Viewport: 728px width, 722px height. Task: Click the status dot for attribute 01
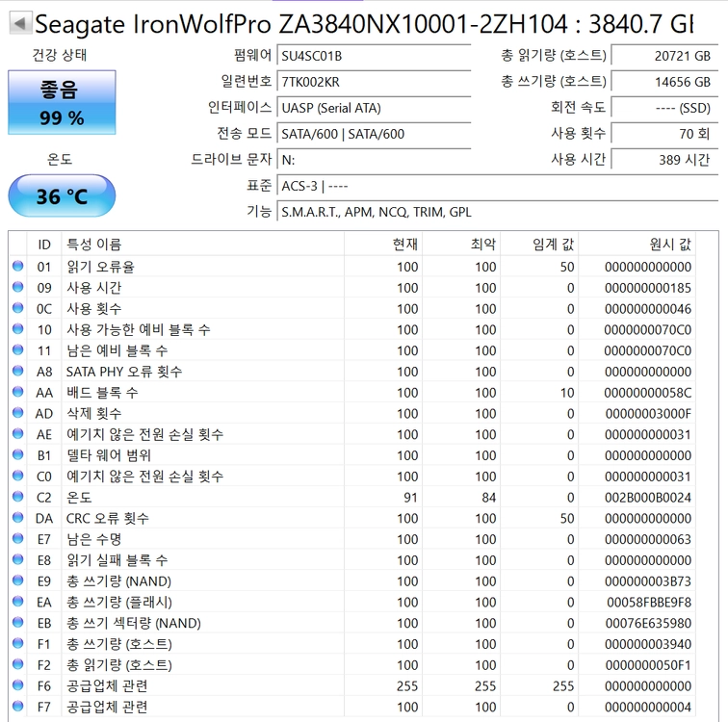pos(18,267)
